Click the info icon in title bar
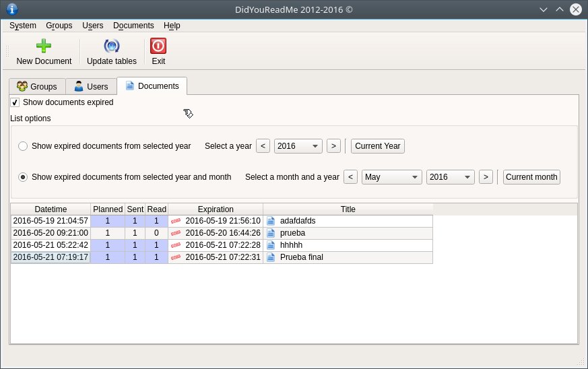Screen dimensions: 588x369 [x=12, y=9]
